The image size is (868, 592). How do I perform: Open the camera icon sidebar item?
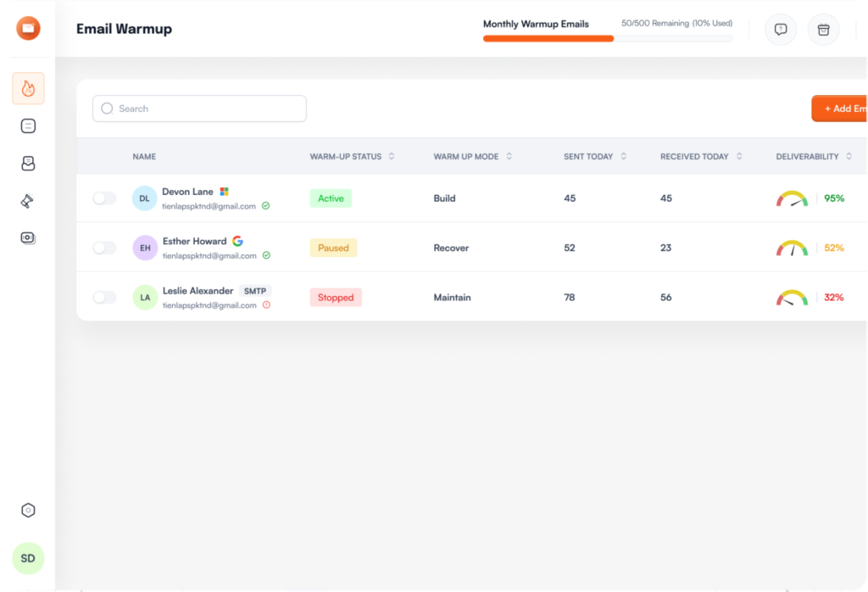(x=28, y=238)
